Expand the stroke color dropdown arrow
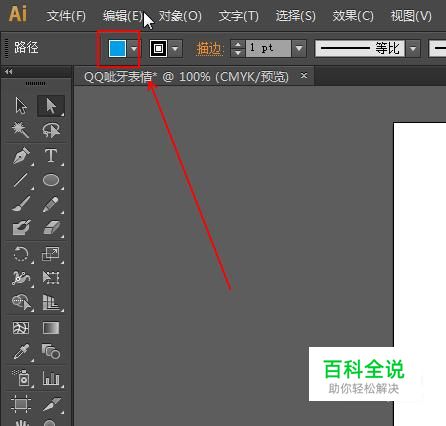 pos(175,49)
